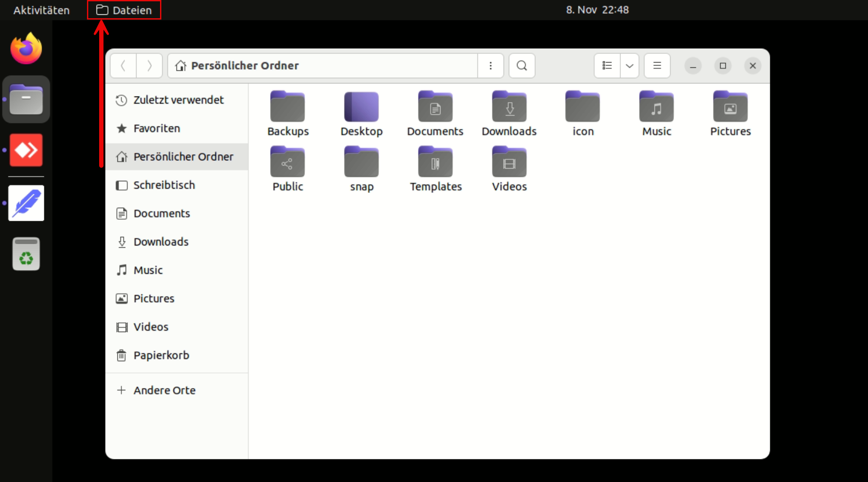Select the Public shared folder
868x482 pixels.
click(x=287, y=163)
